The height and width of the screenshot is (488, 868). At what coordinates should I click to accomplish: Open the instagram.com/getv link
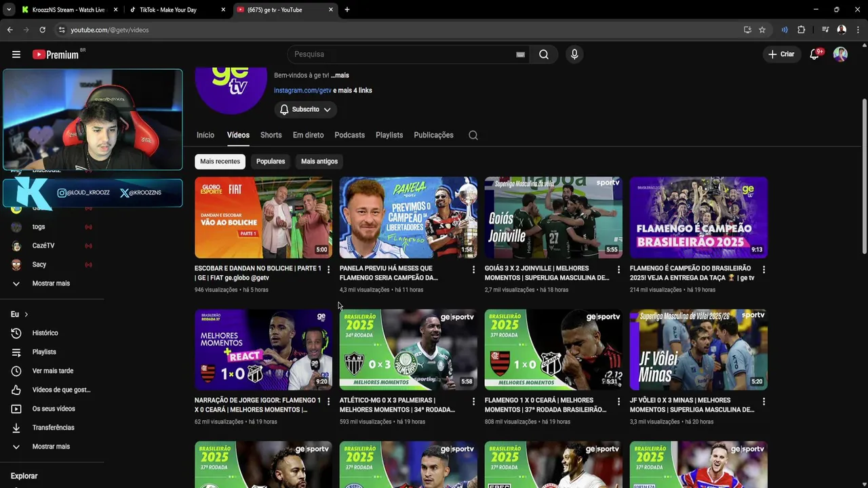[x=302, y=90]
